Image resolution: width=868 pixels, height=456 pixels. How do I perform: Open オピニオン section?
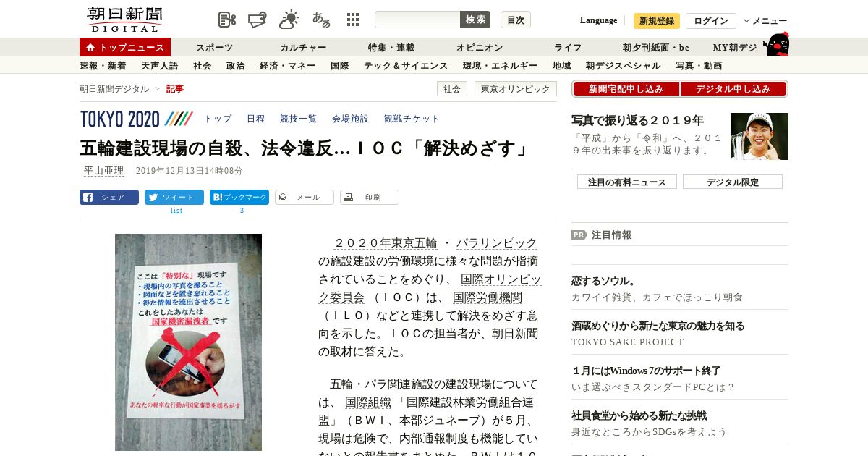480,47
